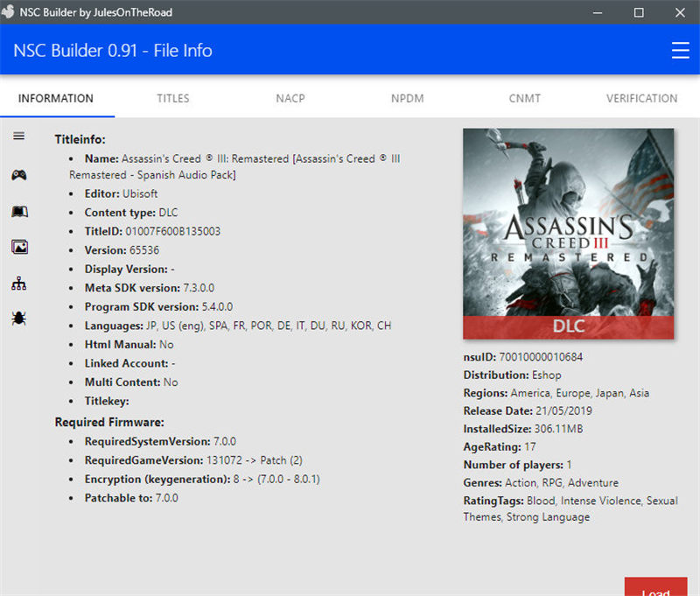Screen dimensions: 700x596
Task: Open the hamburger menu in the blue header
Action: click(x=680, y=51)
